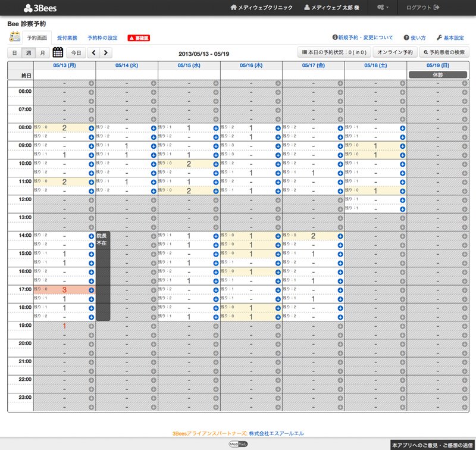Add booking at 10:00 on 05/15
Screen dimensions: 476x450
(216, 164)
